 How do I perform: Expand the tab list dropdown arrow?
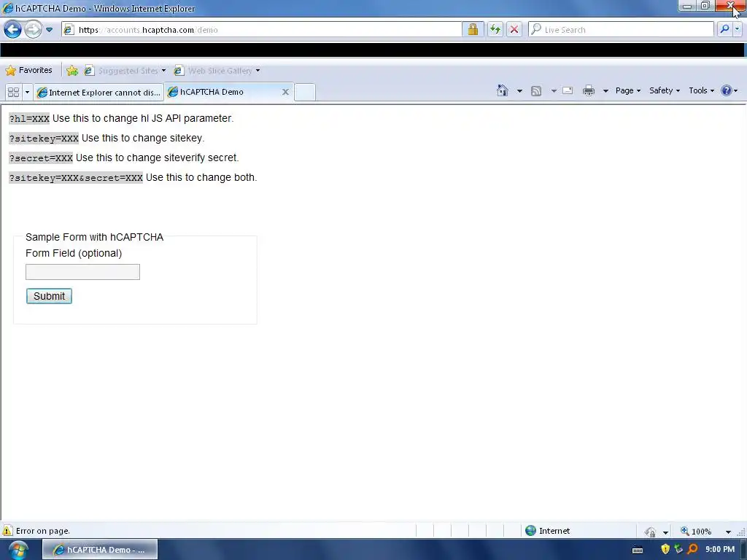(27, 92)
